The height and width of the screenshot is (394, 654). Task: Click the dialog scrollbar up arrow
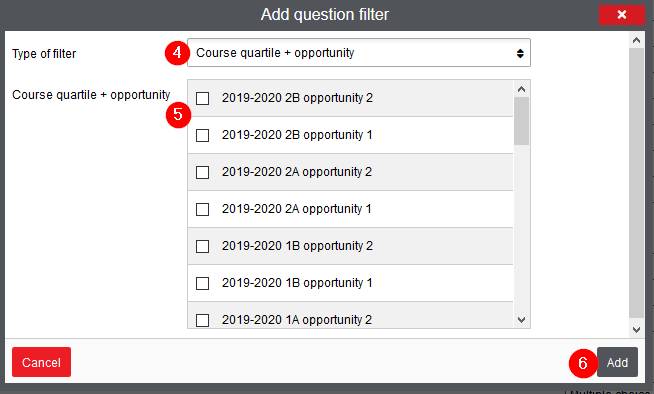coord(636,40)
